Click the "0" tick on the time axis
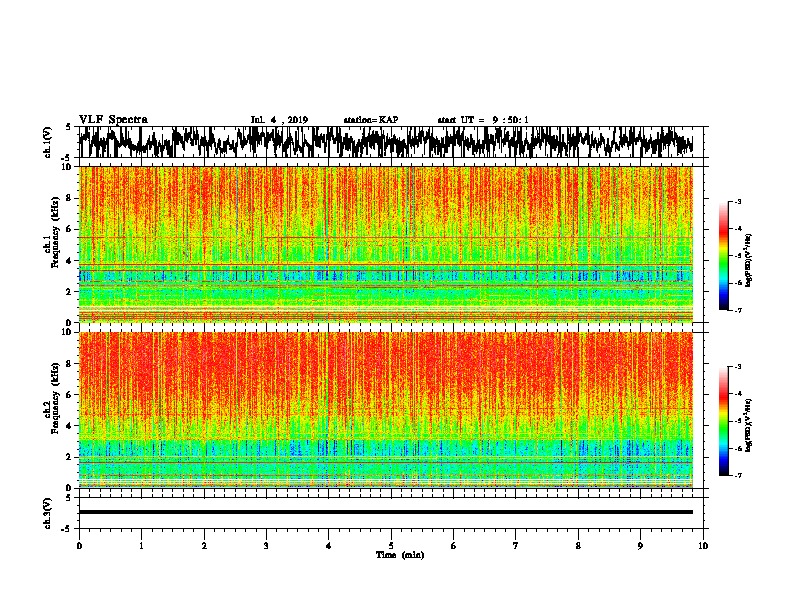 (x=79, y=546)
